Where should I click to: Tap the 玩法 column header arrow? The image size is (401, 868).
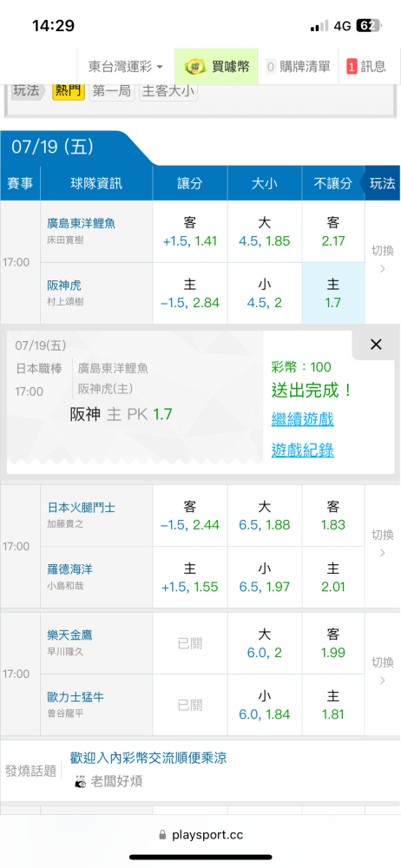tap(380, 183)
